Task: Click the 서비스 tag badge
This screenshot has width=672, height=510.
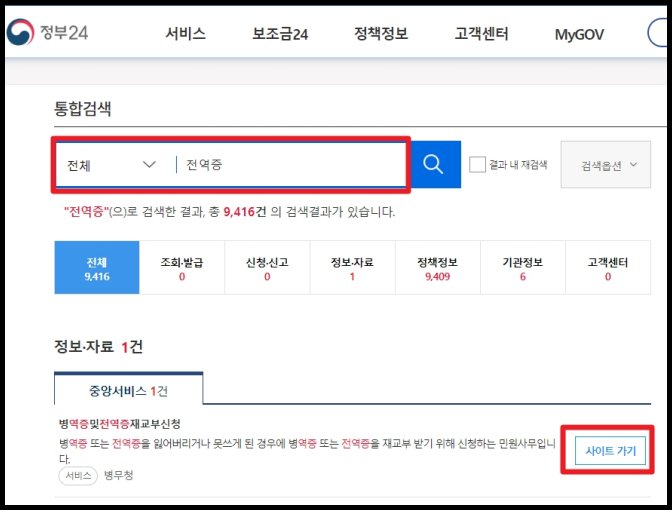Action: (78, 476)
